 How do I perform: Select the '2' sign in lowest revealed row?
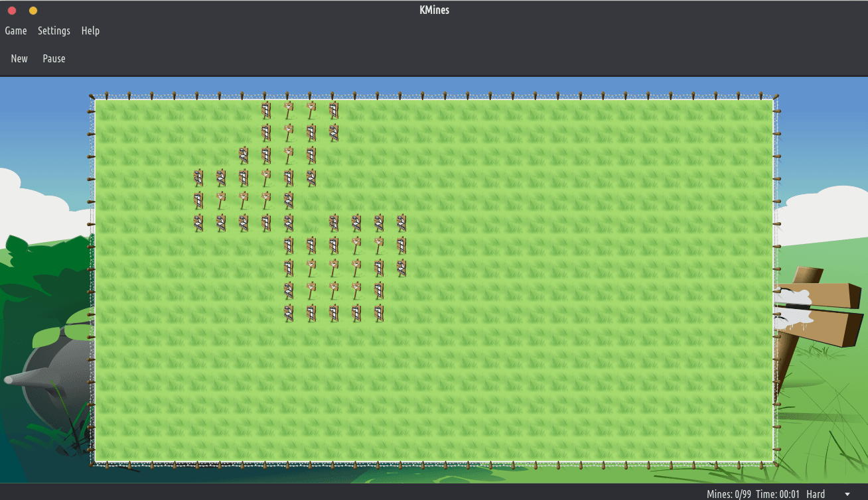click(x=288, y=312)
